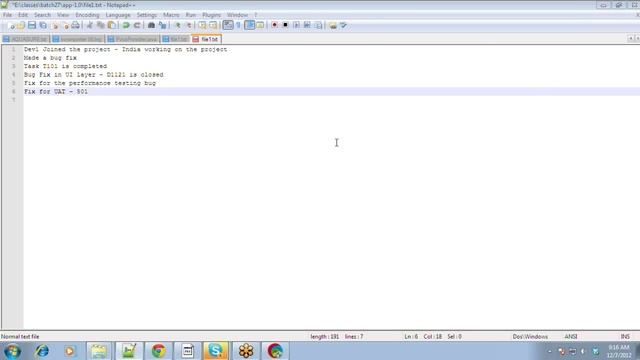Click the Save All toolbar icon
Image resolution: width=640 pixels, height=360 pixels.
tap(42, 25)
